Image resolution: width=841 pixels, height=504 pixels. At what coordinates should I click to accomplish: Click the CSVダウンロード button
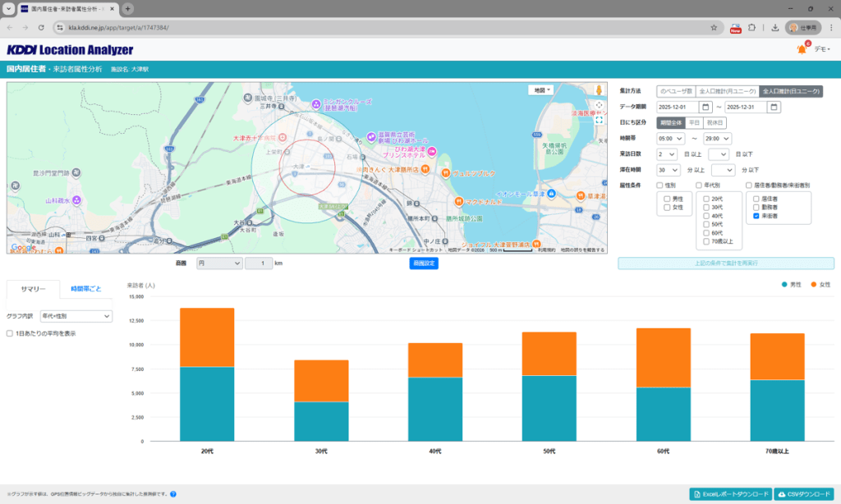pos(804,494)
